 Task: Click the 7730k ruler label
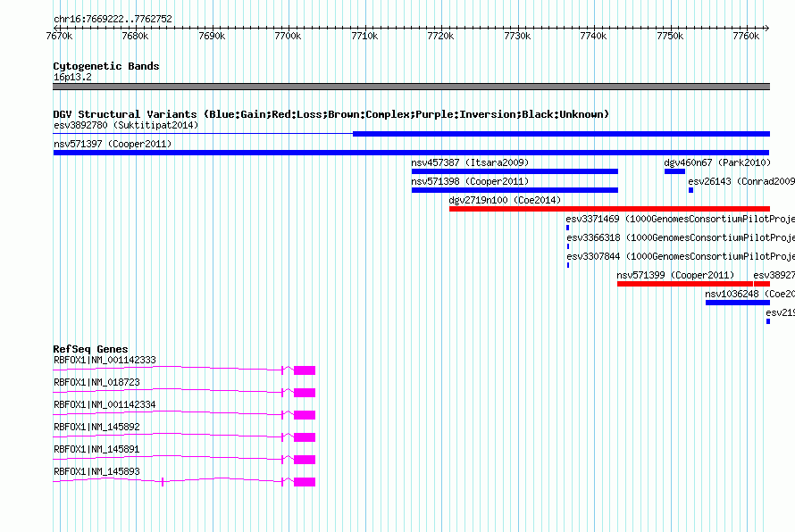coord(517,36)
